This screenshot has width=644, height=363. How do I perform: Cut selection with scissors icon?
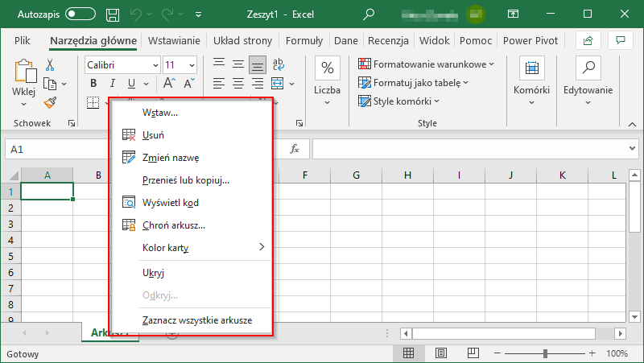tap(50, 64)
